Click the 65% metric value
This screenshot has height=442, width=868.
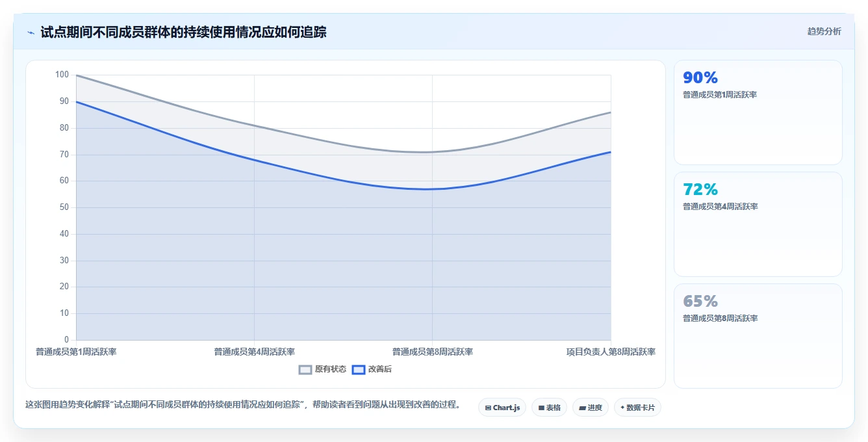pyautogui.click(x=700, y=302)
